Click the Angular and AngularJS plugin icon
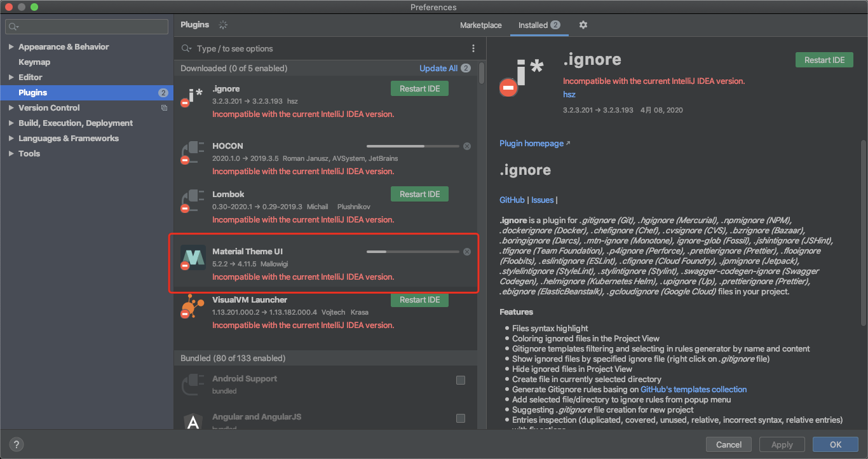 click(193, 421)
